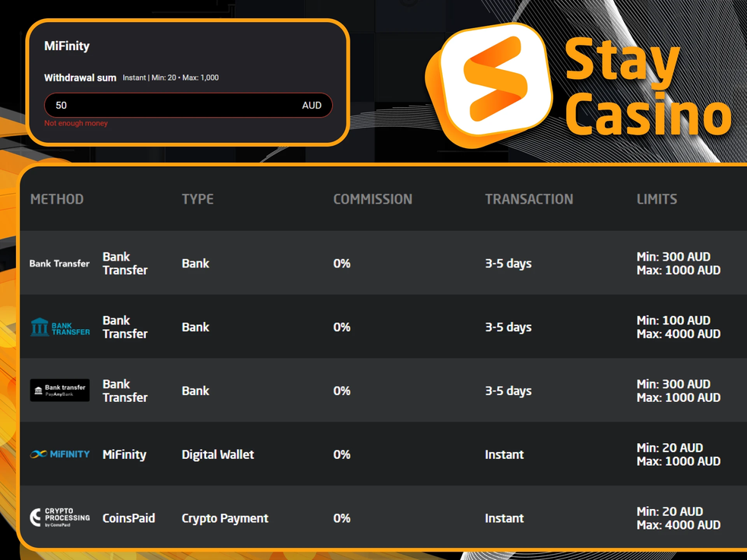The image size is (747, 560).
Task: Click CoinsPaid limits 'Min: 20 AUD Max: 4000 AUD'
Action: click(x=679, y=518)
